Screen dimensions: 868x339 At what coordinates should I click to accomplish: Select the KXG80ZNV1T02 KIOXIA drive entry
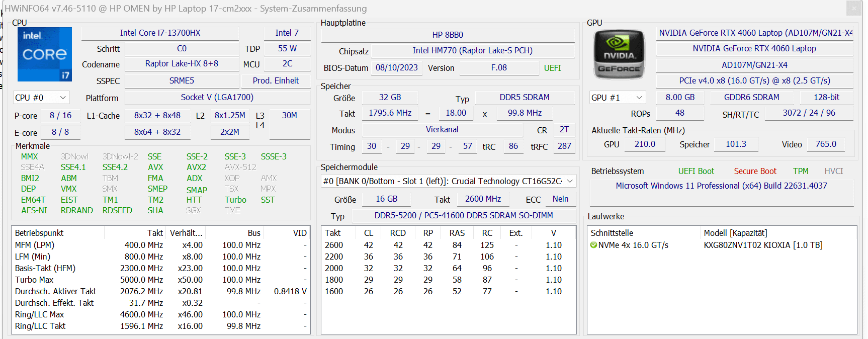(763, 245)
